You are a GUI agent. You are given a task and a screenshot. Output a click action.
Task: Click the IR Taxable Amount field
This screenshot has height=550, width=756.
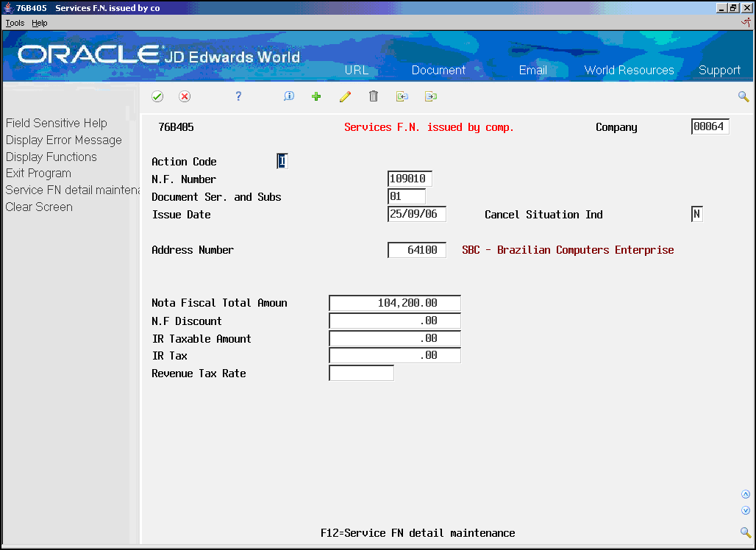click(x=395, y=338)
